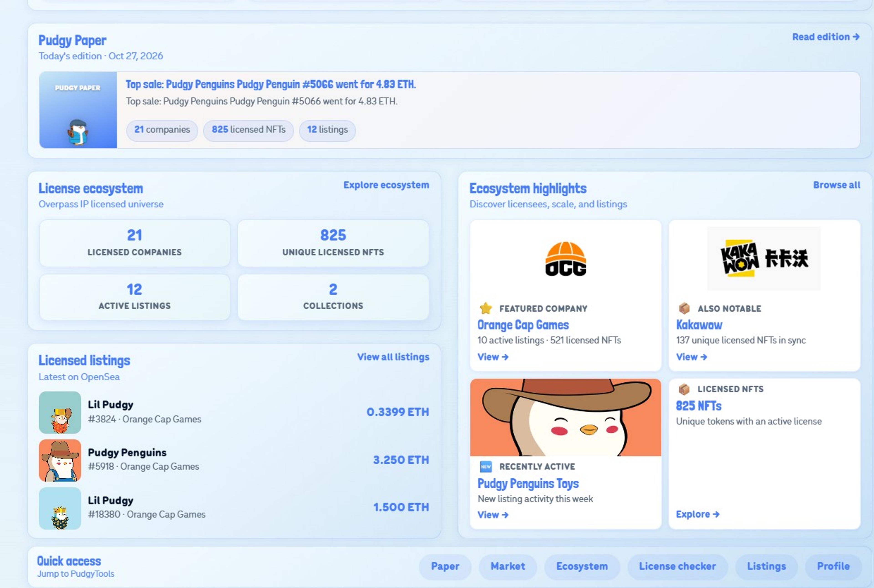This screenshot has width=874, height=588.
Task: Click the Read edition link
Action: (x=826, y=37)
